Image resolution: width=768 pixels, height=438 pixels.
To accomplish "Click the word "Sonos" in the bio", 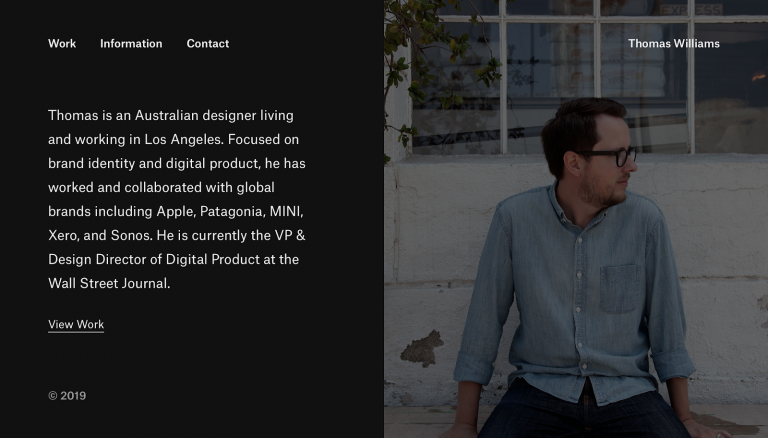I will coord(129,235).
